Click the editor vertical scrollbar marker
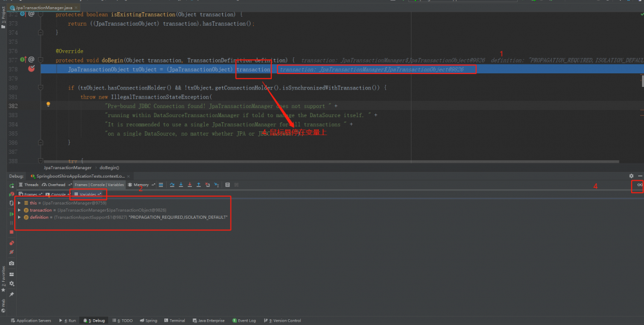Viewport: 644px width, 325px height. [x=641, y=80]
